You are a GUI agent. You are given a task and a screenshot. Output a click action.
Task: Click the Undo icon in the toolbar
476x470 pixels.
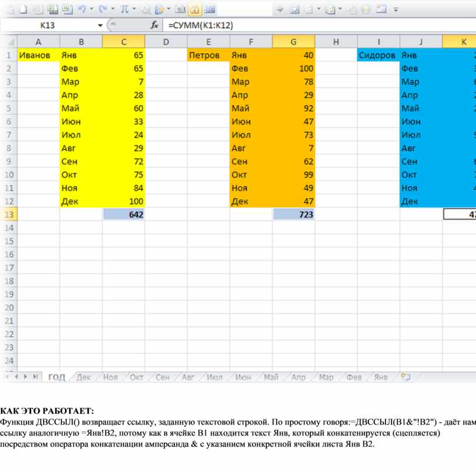(x=82, y=9)
